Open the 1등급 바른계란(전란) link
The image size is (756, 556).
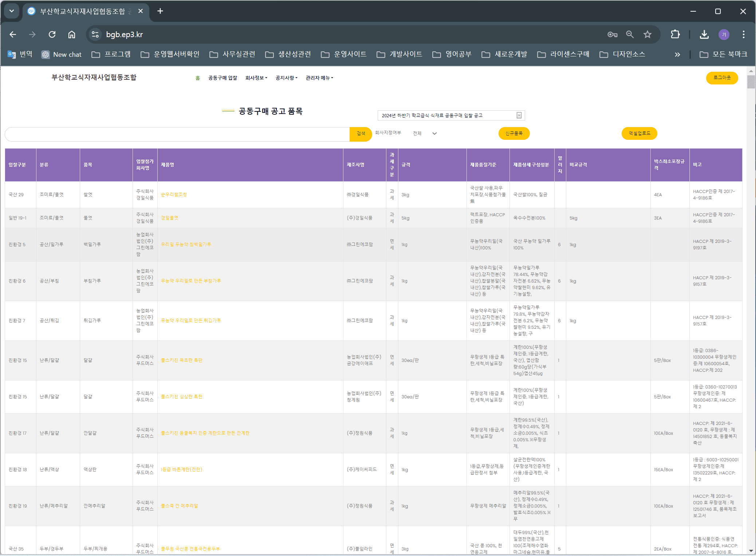[x=182, y=470]
